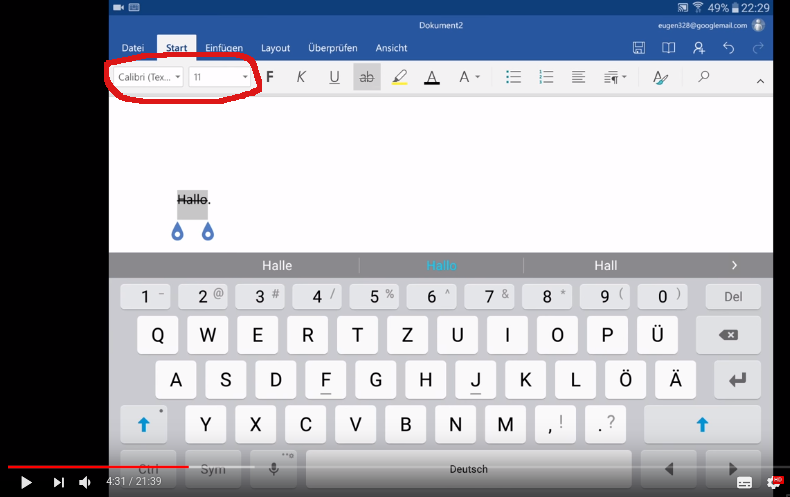Open the Styles formatting icon
Image resolution: width=790 pixels, height=497 pixels.
coord(660,77)
